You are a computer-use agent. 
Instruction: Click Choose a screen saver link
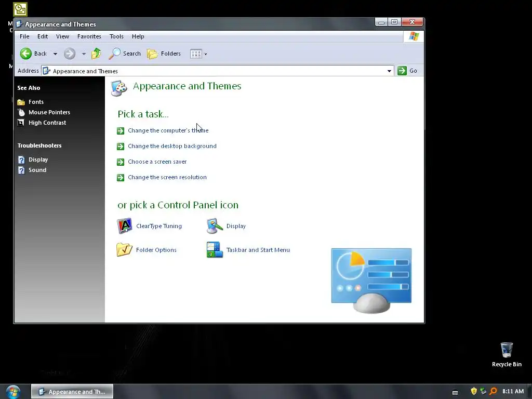point(157,162)
